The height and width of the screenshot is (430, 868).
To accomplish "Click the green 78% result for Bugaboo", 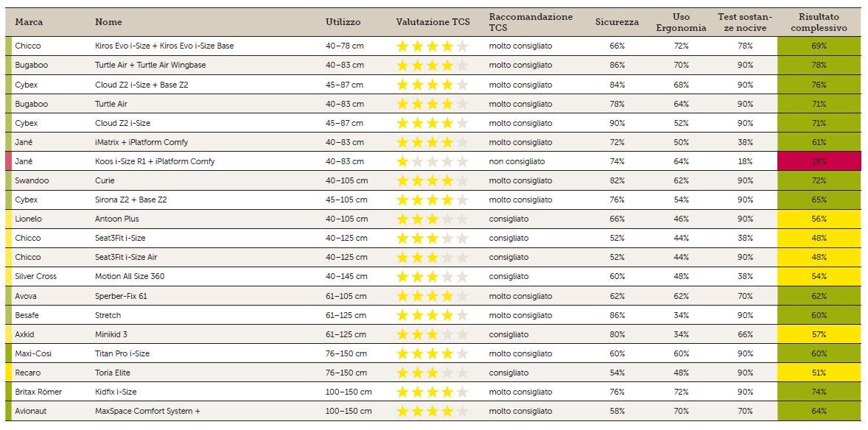I will pyautogui.click(x=819, y=66).
